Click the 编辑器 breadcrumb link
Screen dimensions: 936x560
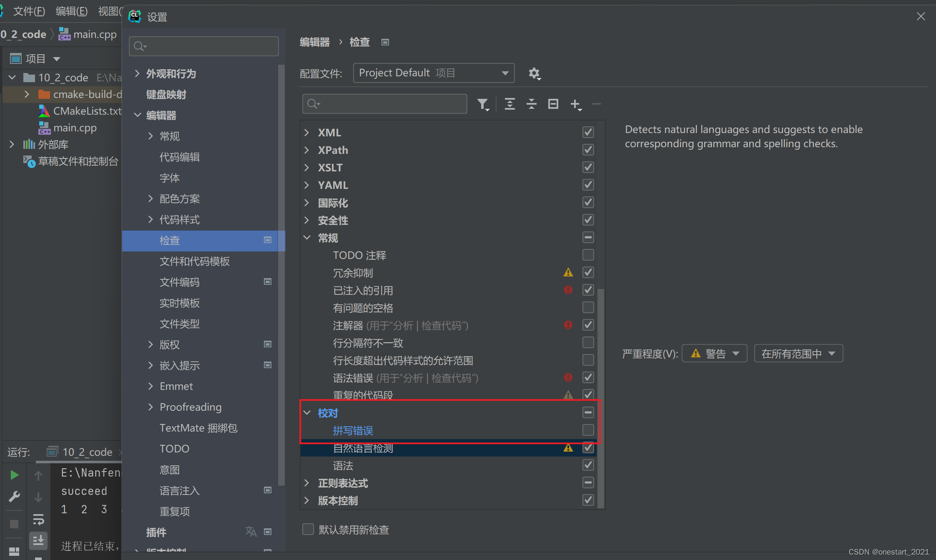[x=315, y=42]
